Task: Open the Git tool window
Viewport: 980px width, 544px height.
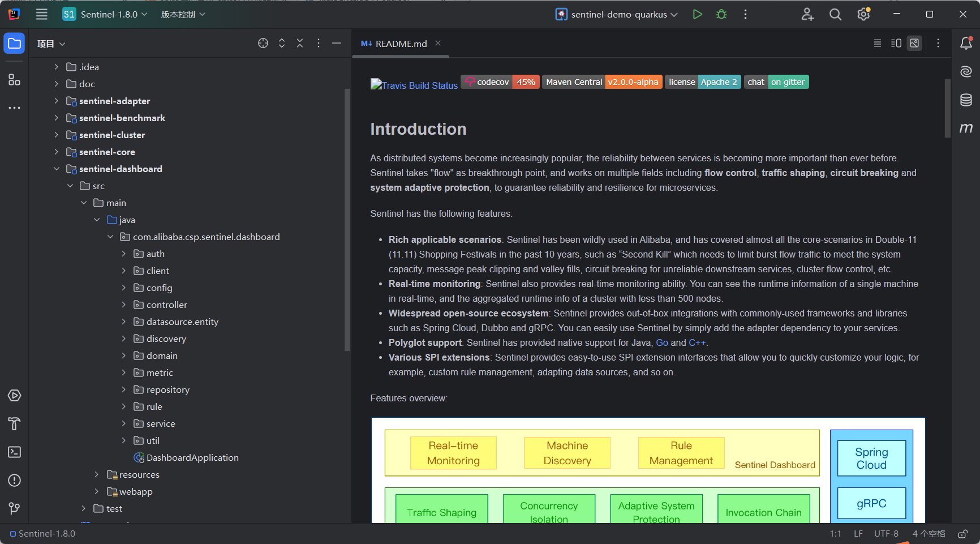Action: (x=14, y=508)
